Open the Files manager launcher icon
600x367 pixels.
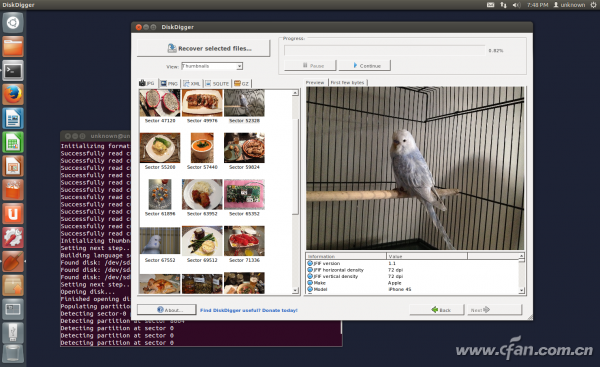(x=13, y=47)
